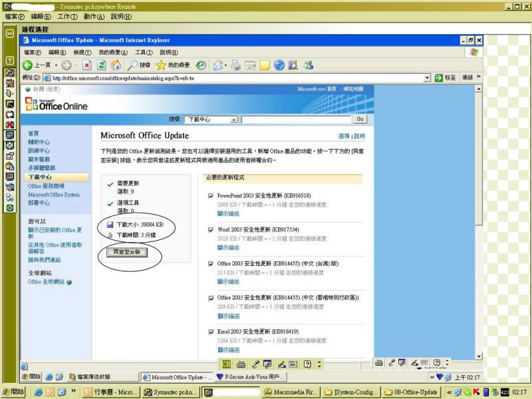This screenshot has width=532, height=399.
Task: Expand the links bar chevron after 連結
Action: coord(478,77)
